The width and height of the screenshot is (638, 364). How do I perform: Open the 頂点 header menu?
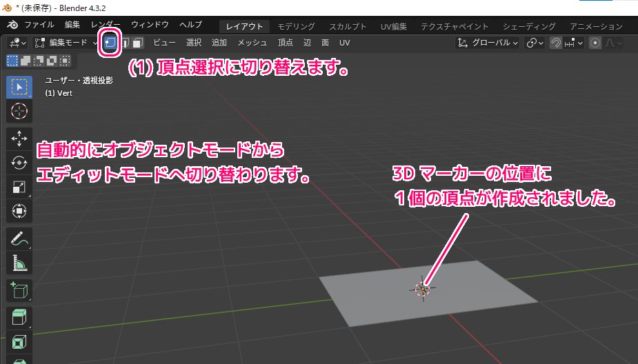[286, 43]
